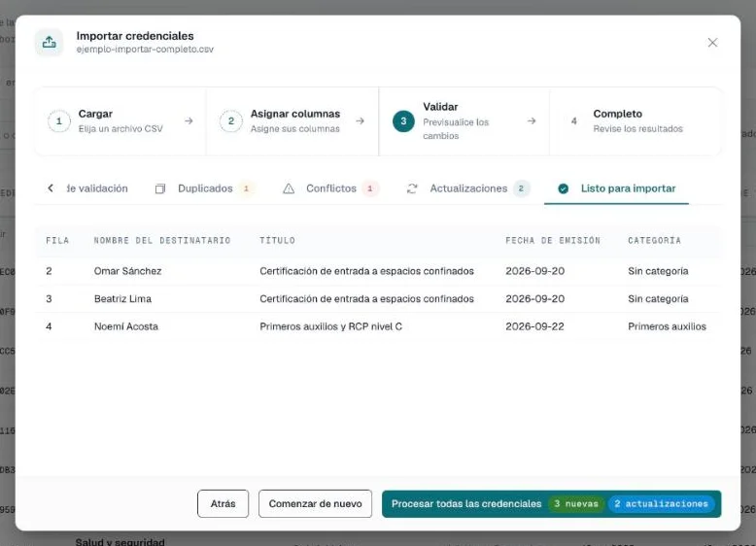Click the Conflictos warning triangle icon
This screenshot has width=756, height=546.
pyautogui.click(x=289, y=188)
